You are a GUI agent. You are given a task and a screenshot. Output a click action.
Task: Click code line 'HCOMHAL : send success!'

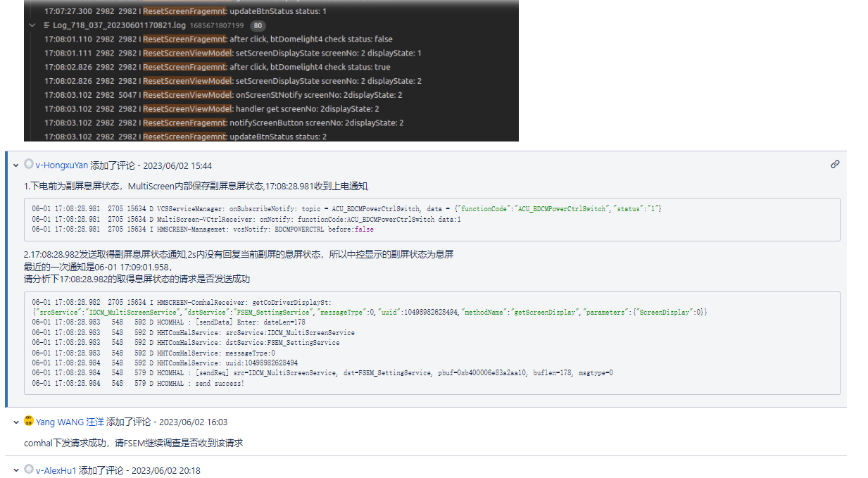coord(138,383)
